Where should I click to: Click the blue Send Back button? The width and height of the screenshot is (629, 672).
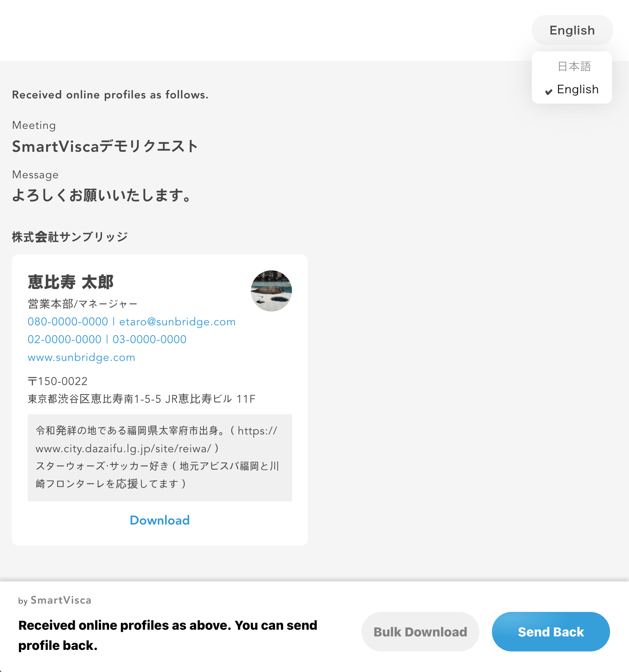pos(551,632)
